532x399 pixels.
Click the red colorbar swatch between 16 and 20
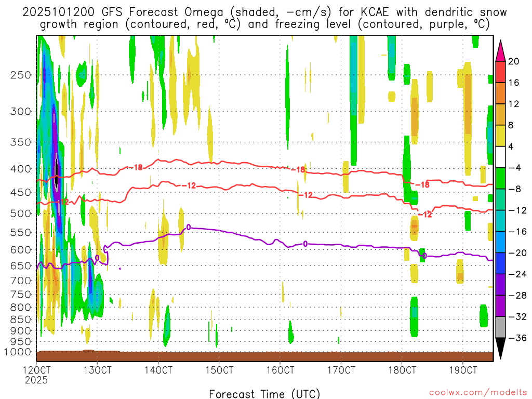500,72
